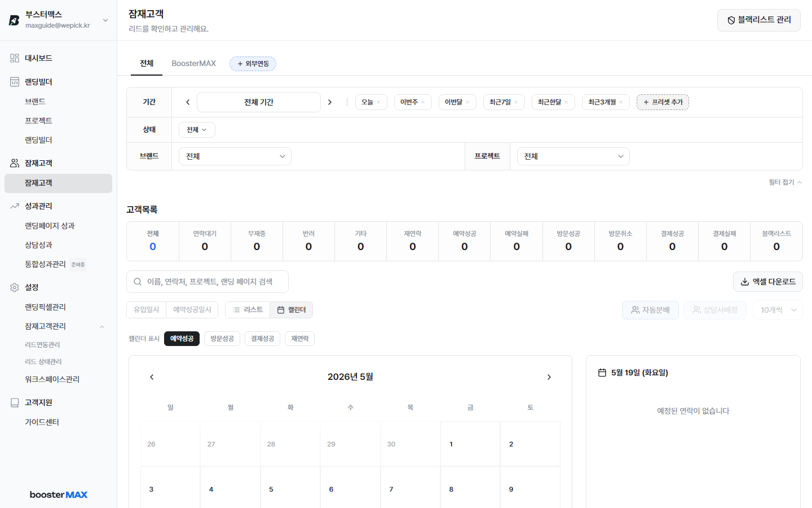The height and width of the screenshot is (508, 812).
Task: Click the 전체 status count card
Action: [153, 241]
